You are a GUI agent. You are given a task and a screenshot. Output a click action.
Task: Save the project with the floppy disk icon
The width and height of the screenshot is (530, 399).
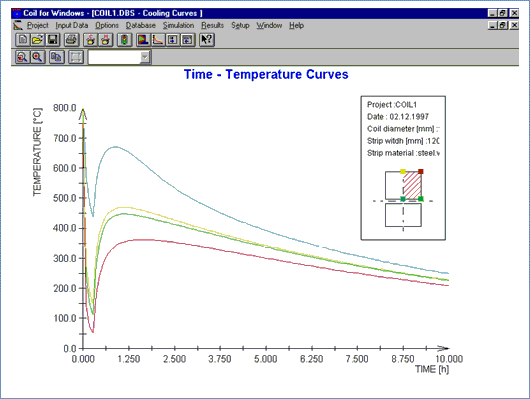[52, 40]
